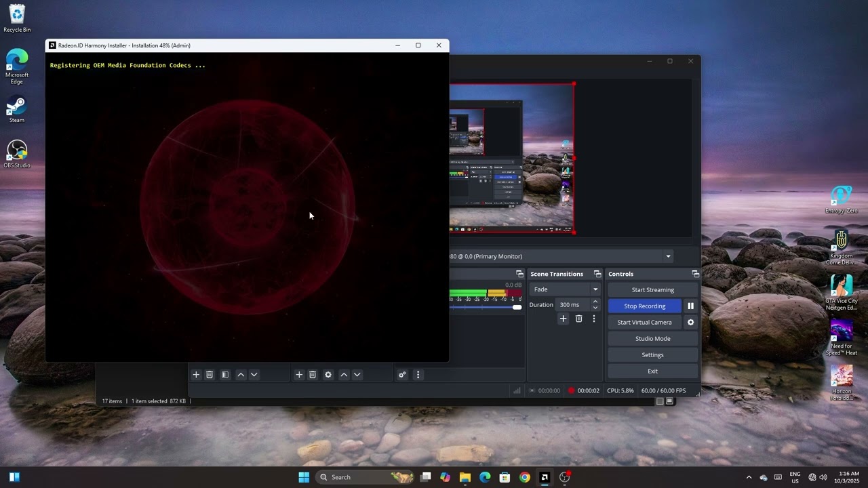Open the Windows Start menu
The width and height of the screenshot is (868, 488).
pos(304,477)
